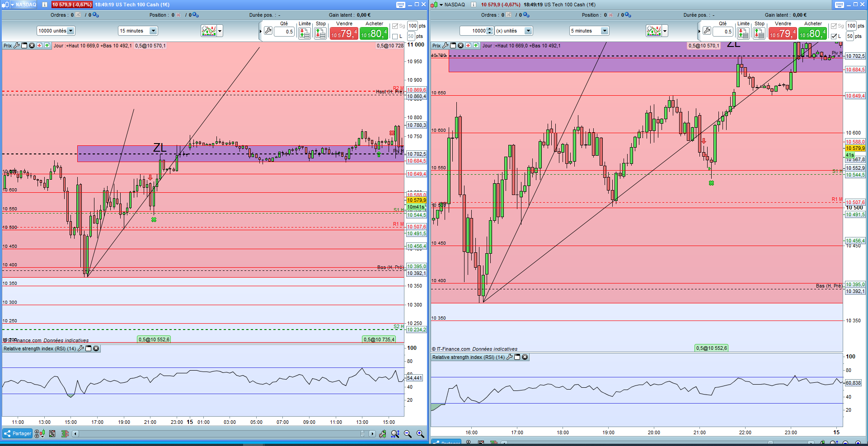Maximize RSI panel in 15-minute chart
The height and width of the screenshot is (446, 868).
89,348
